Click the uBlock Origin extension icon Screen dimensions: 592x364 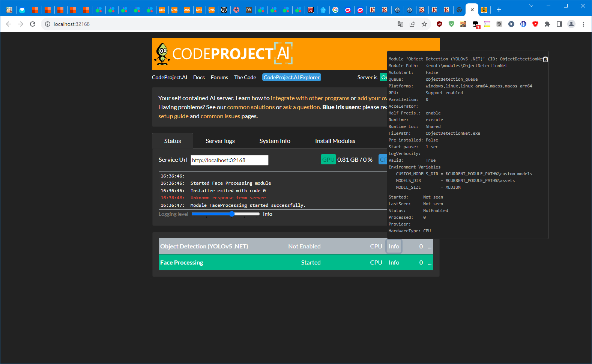coord(439,24)
